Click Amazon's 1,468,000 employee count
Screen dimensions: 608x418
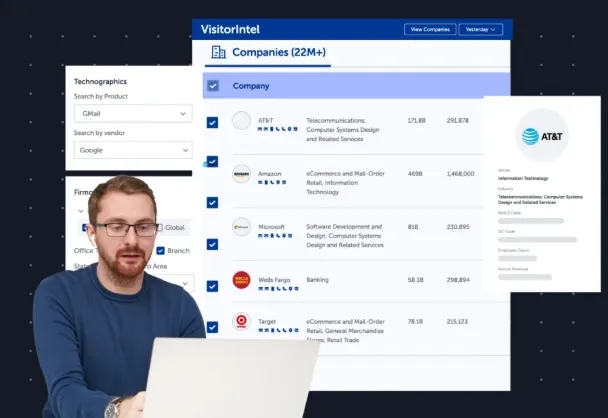pyautogui.click(x=460, y=174)
